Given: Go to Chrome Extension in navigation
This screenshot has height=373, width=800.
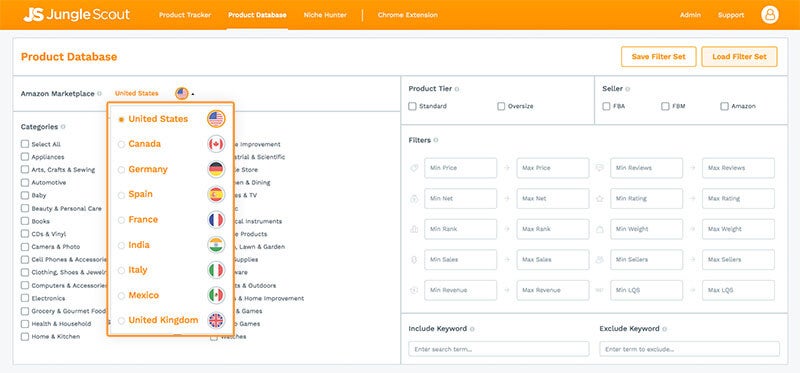Looking at the screenshot, I should click(408, 15).
